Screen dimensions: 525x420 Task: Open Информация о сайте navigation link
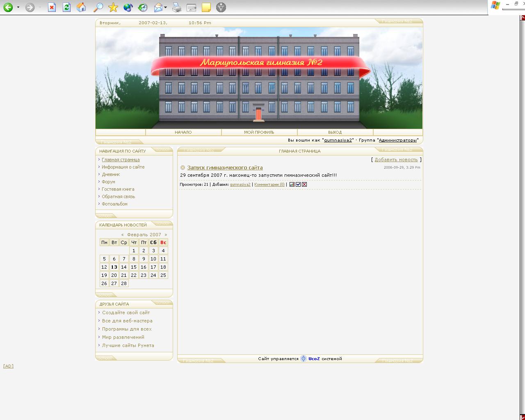click(x=123, y=167)
